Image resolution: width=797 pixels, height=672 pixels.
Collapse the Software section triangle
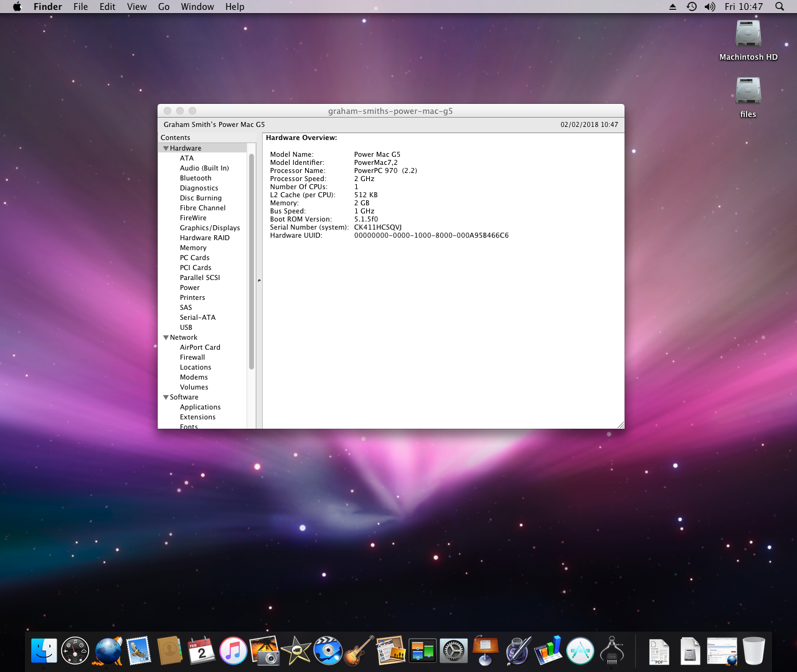(166, 397)
